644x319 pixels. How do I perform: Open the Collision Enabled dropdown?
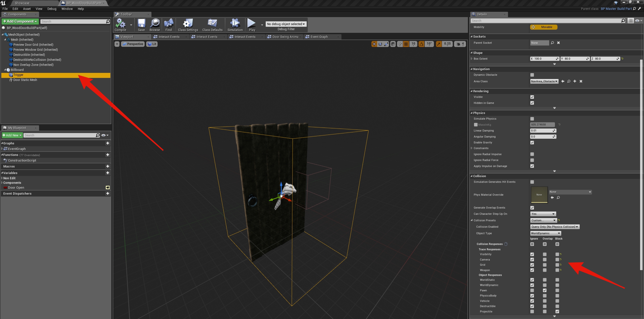(554, 227)
